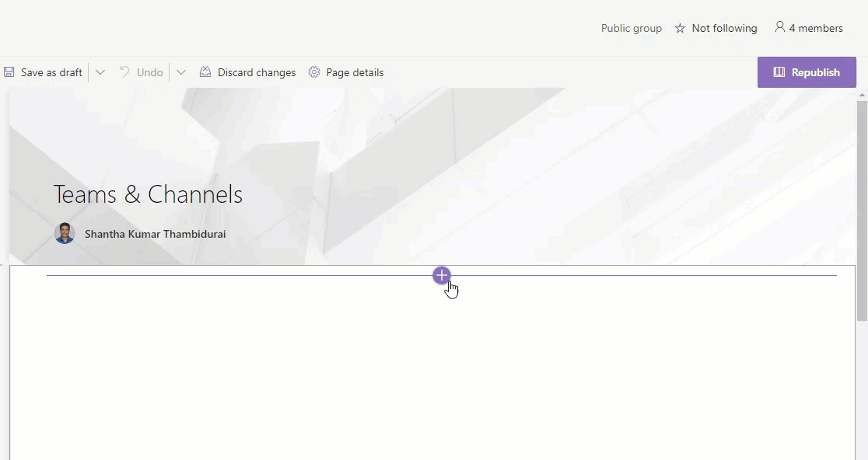Click the star icon beside Not following
Image resolution: width=868 pixels, height=460 pixels.
(680, 28)
